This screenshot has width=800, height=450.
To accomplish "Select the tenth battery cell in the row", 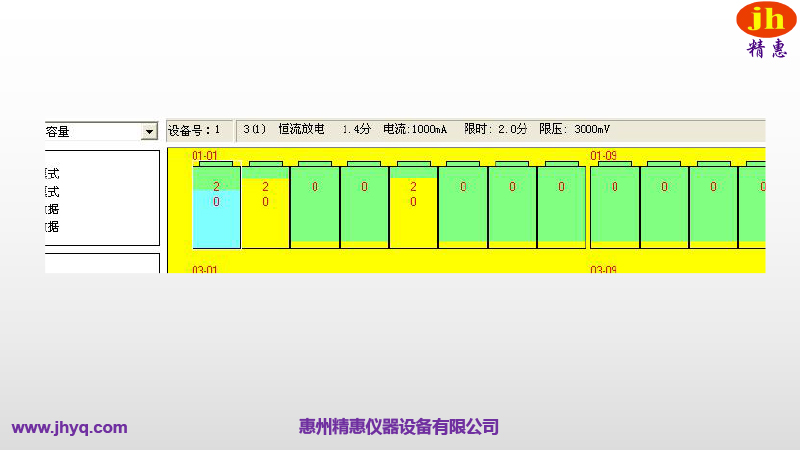I will click(664, 205).
